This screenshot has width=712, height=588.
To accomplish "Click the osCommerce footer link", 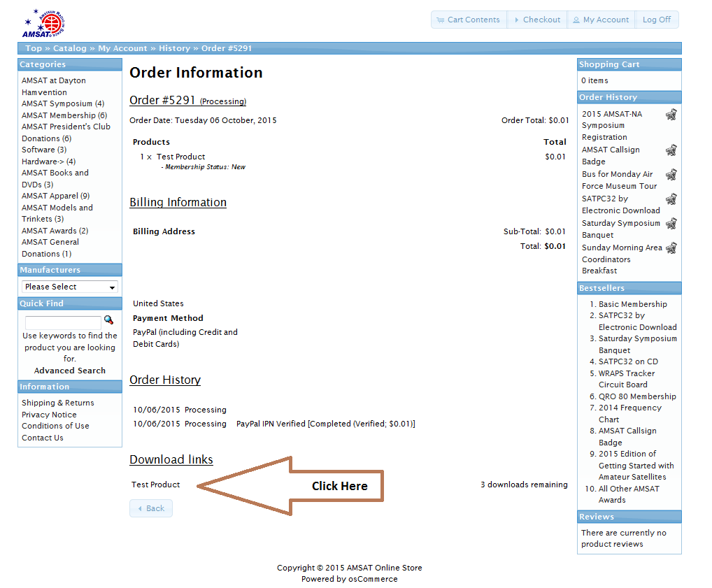I will 373,579.
